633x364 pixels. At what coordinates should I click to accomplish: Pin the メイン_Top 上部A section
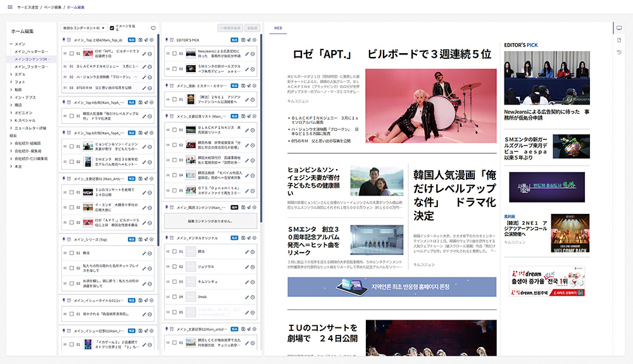(x=64, y=40)
